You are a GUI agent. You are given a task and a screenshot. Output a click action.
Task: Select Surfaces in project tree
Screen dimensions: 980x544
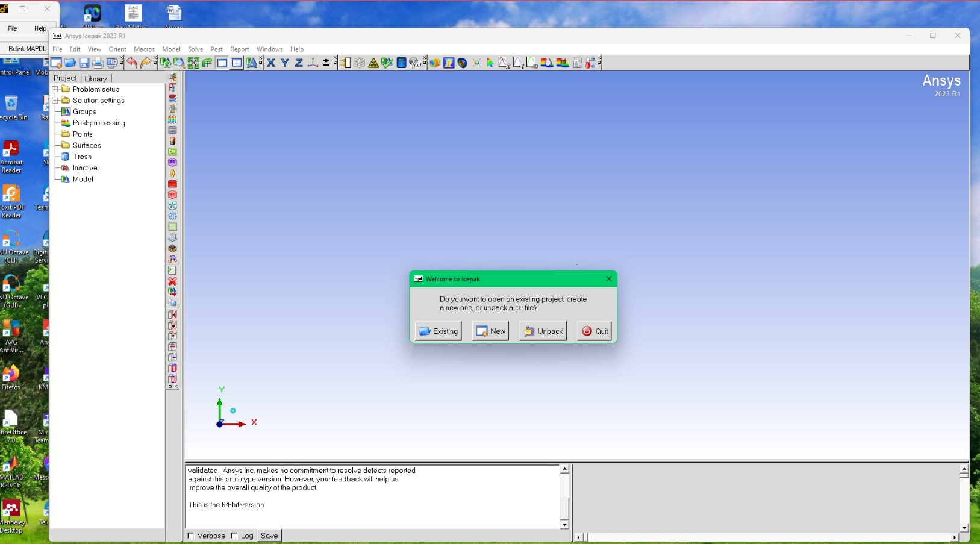tap(87, 145)
